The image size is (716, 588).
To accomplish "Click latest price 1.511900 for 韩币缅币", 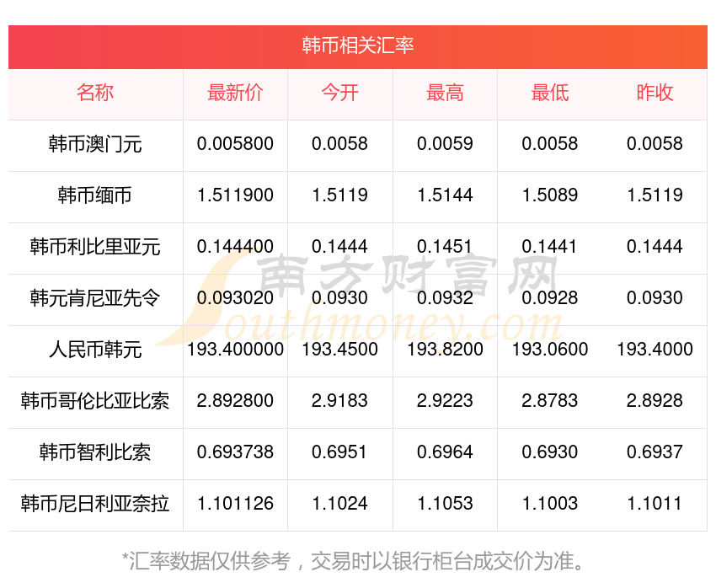I will [x=235, y=195].
